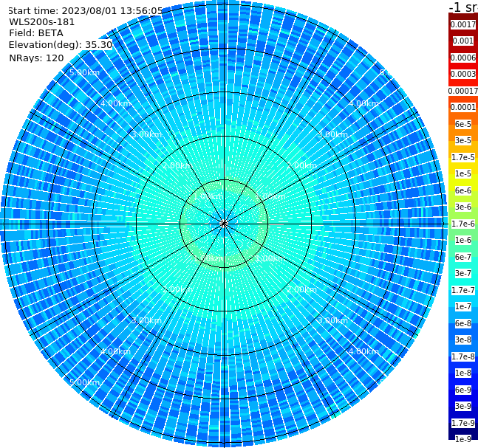Pick the northeast 3.00km range label
478x448 pixels.
(332, 134)
